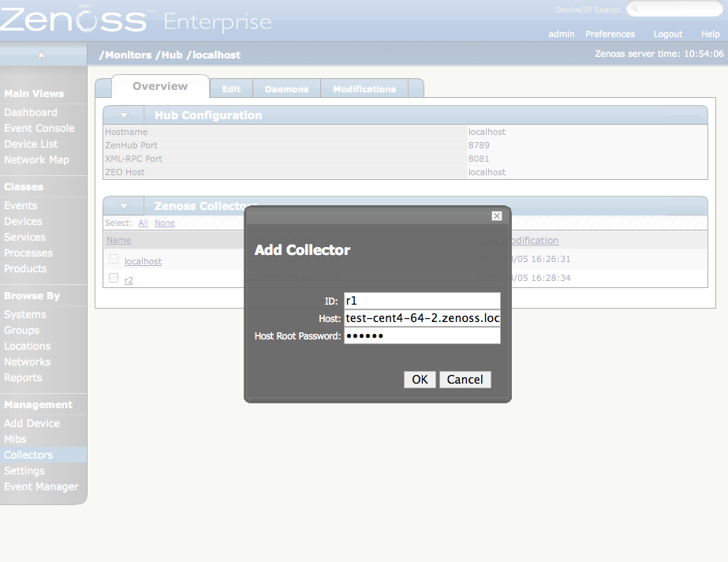Open Services under Classes
This screenshot has height=562, width=728.
coord(24,238)
